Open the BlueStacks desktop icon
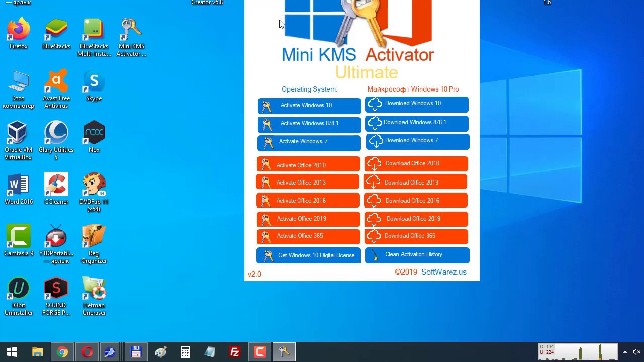The height and width of the screenshot is (362, 644). pyautogui.click(x=56, y=34)
